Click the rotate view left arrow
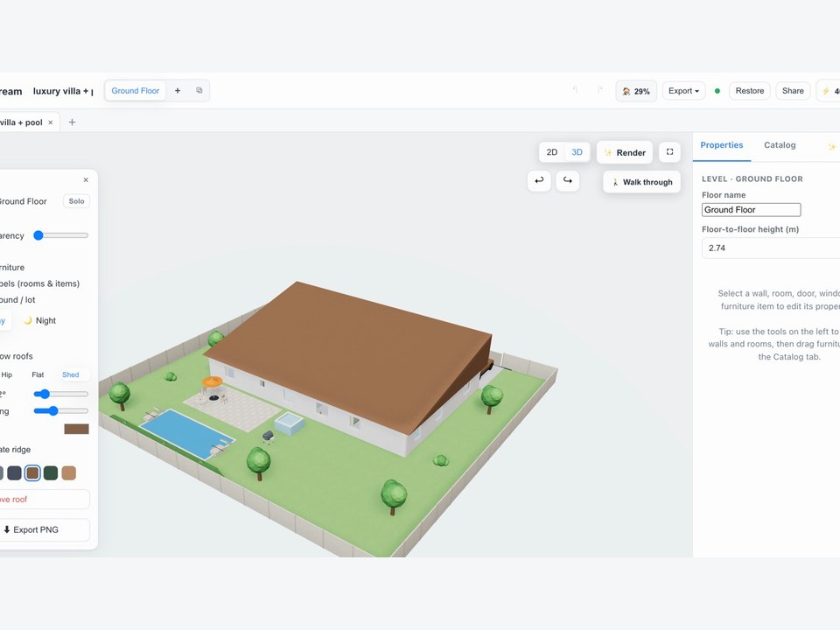 pyautogui.click(x=539, y=180)
